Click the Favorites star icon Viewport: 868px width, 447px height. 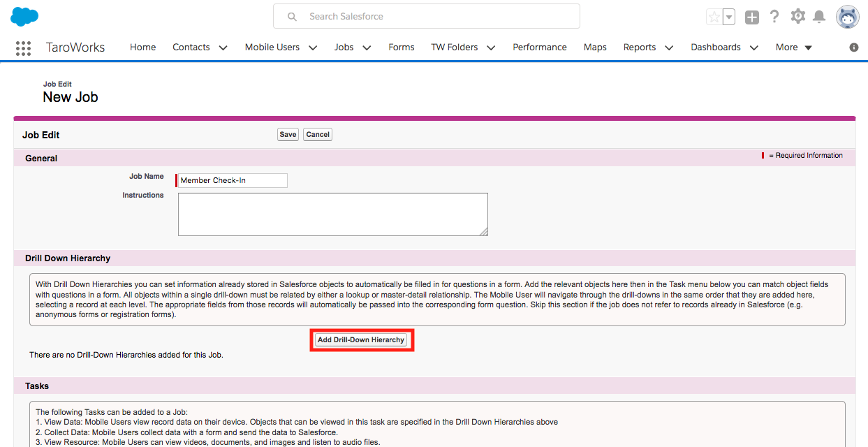coord(714,17)
